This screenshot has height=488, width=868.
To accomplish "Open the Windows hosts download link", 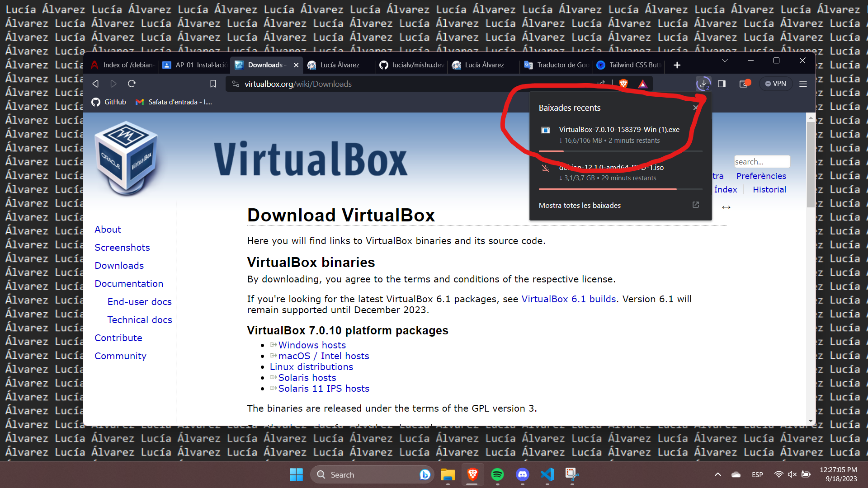I will [312, 345].
